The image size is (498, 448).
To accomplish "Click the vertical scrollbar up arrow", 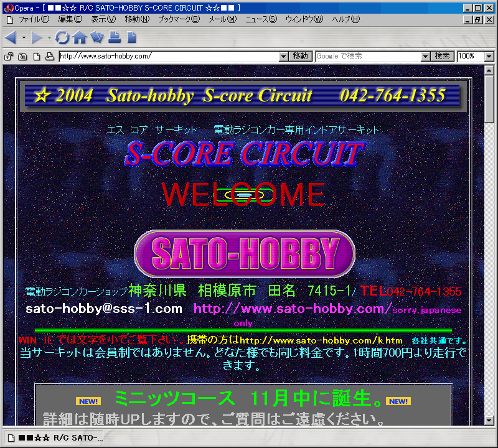I will click(x=489, y=70).
